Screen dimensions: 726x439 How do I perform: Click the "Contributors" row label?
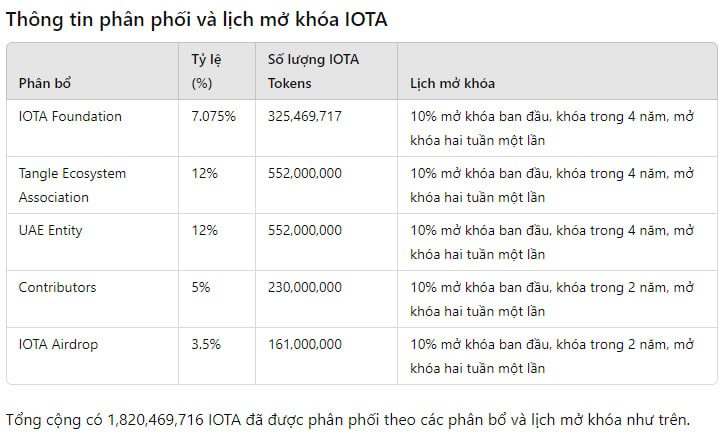[57, 287]
